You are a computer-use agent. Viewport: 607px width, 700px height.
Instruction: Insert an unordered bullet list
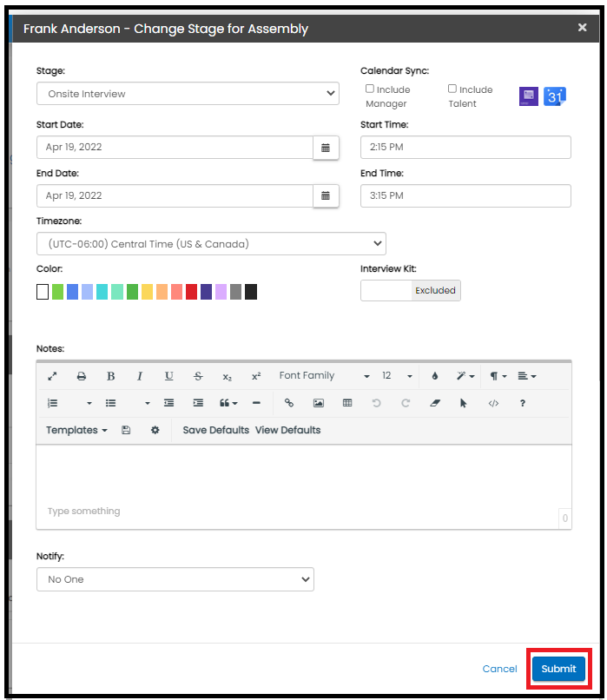coord(110,403)
